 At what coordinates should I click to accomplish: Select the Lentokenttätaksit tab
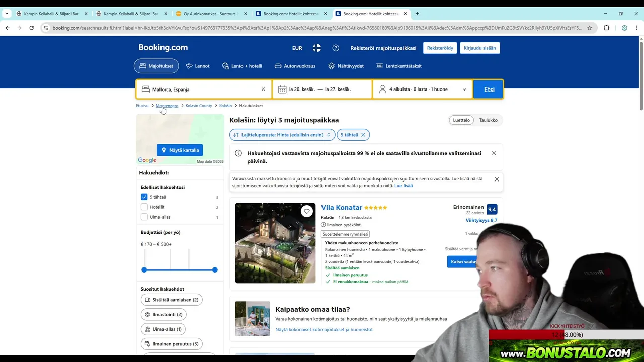coord(399,66)
